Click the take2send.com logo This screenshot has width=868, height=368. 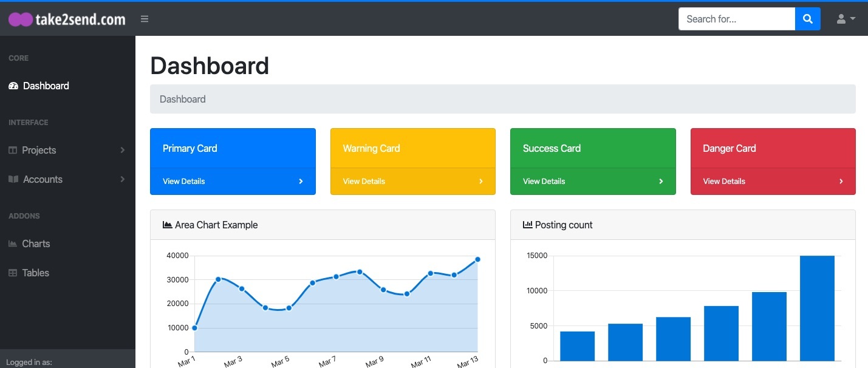(x=67, y=19)
